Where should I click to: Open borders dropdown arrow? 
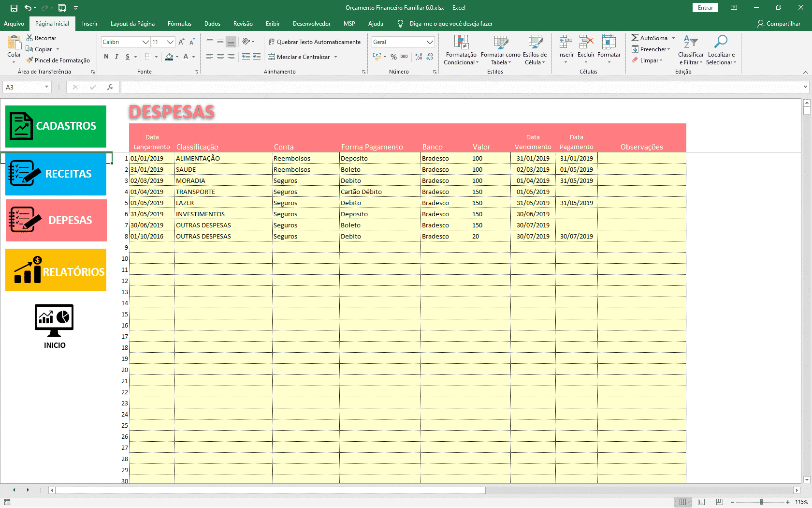point(156,57)
